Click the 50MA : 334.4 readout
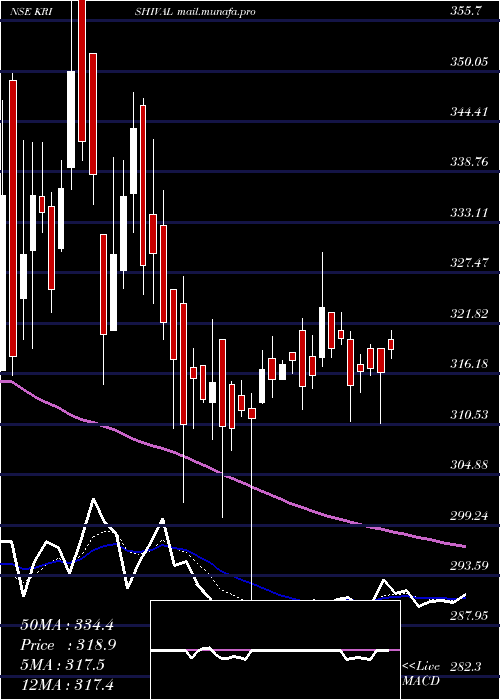Screen dimensions: 500x700 click(x=66, y=625)
